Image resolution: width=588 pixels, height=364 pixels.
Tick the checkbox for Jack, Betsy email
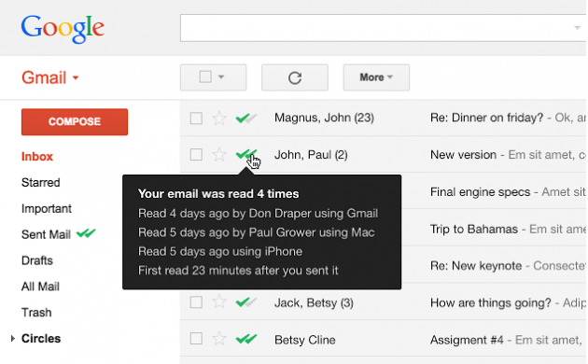tap(196, 302)
